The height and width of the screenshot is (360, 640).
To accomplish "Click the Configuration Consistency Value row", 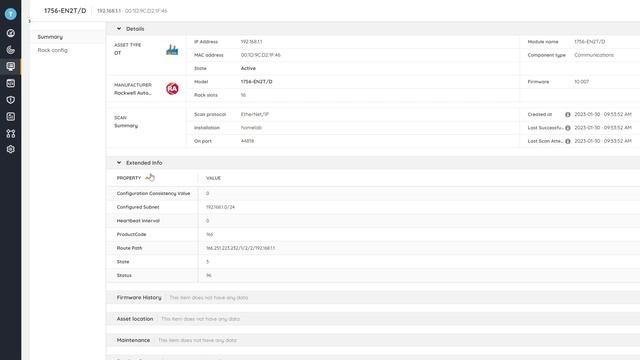I will tap(373, 193).
